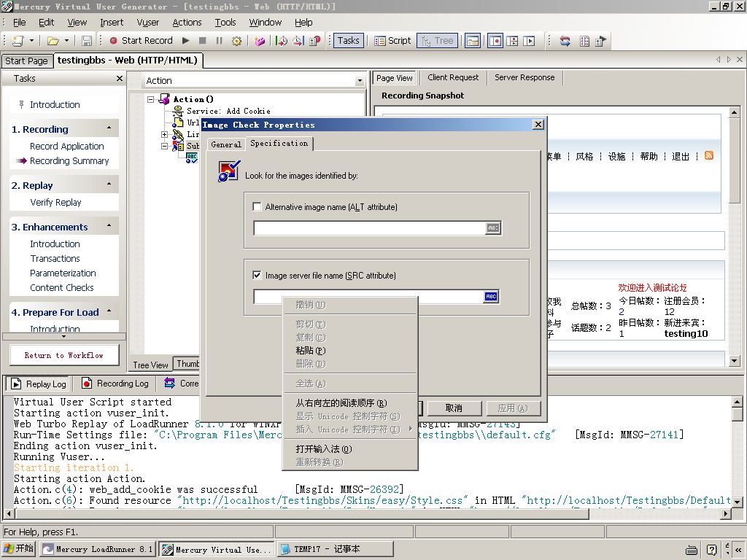The height and width of the screenshot is (560, 747).
Task: Collapse the Submit tree node minus box
Action: tap(164, 146)
